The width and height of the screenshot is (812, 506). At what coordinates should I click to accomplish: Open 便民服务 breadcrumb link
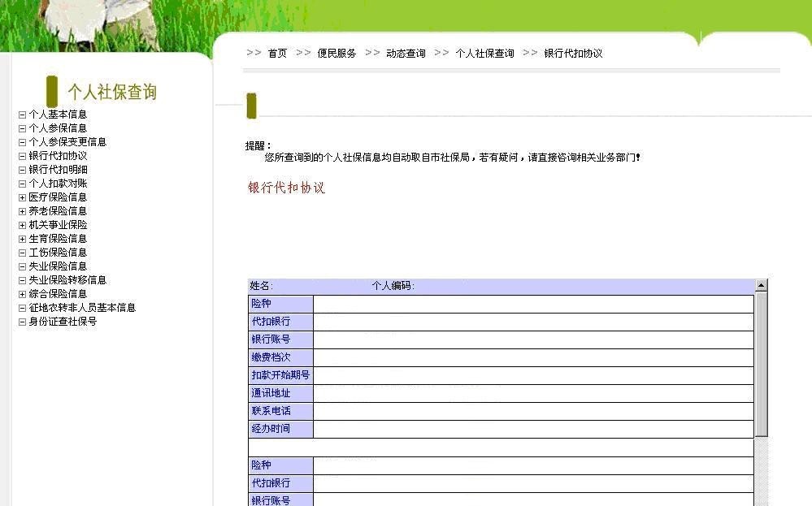click(x=337, y=54)
